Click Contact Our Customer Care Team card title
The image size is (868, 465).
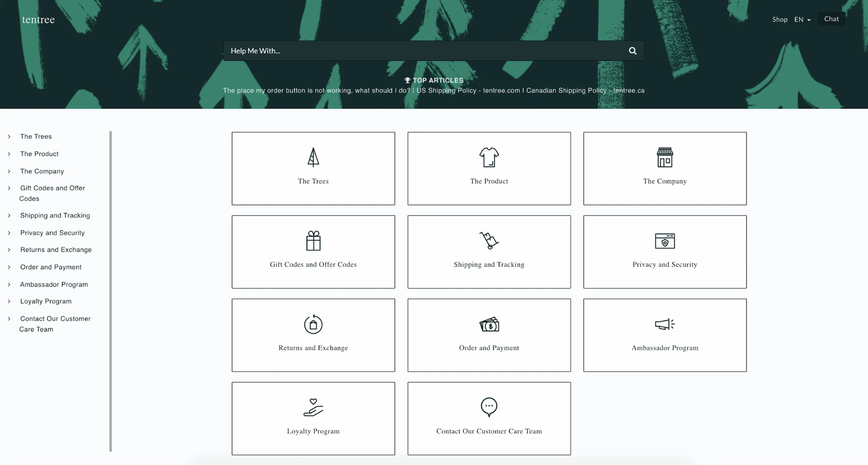489,431
